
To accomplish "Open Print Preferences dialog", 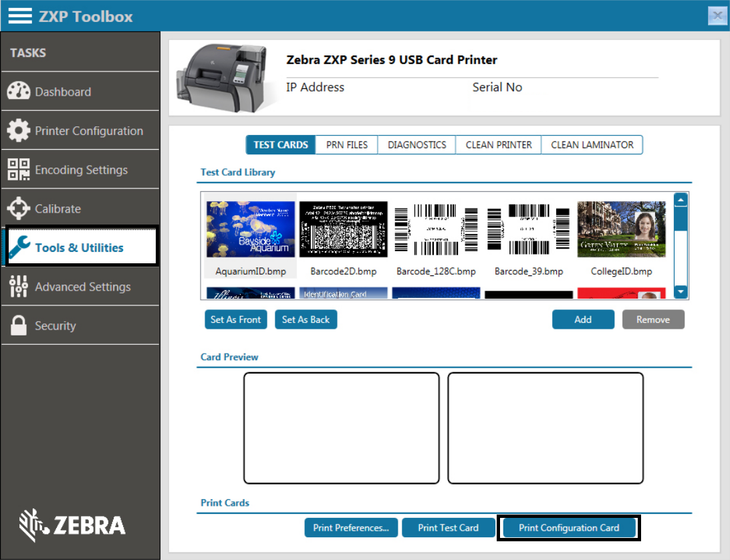I will point(351,528).
